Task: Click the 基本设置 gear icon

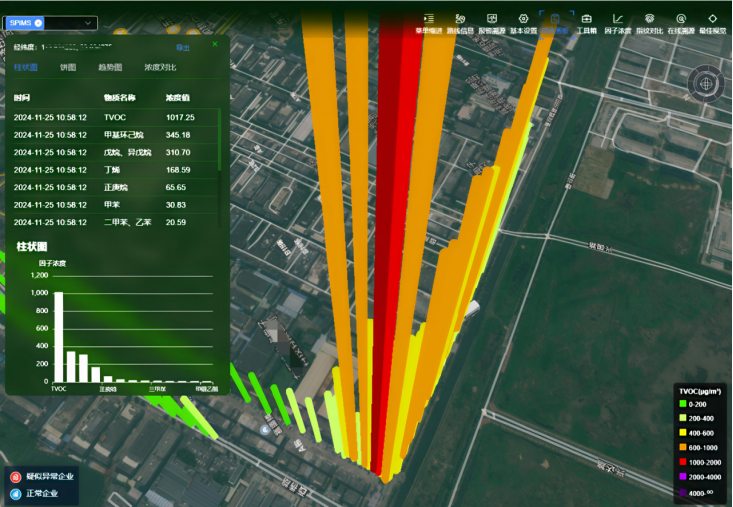Action: coord(523,23)
